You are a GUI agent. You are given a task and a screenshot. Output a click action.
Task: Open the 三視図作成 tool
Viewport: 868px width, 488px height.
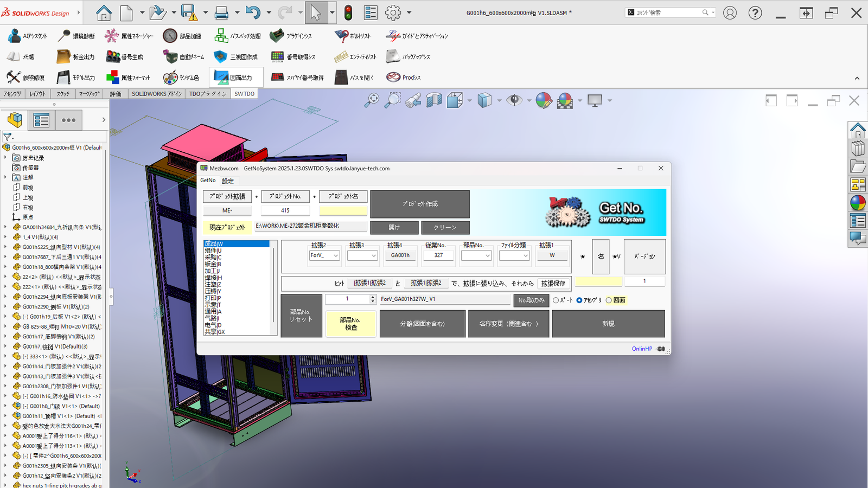click(x=236, y=57)
